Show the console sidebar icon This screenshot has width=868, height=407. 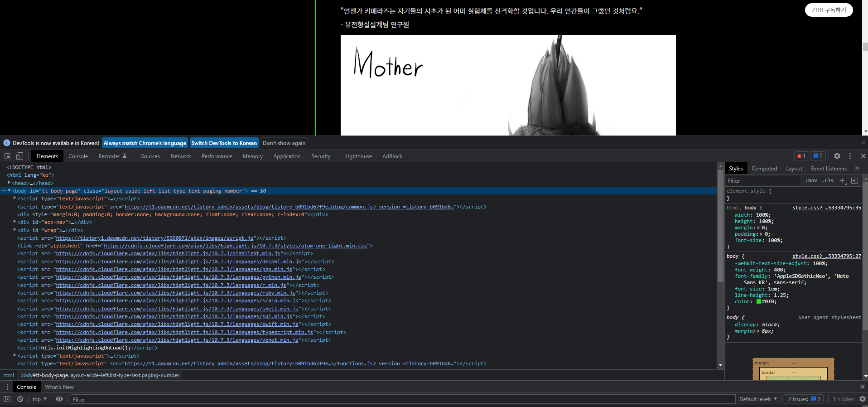coord(7,399)
